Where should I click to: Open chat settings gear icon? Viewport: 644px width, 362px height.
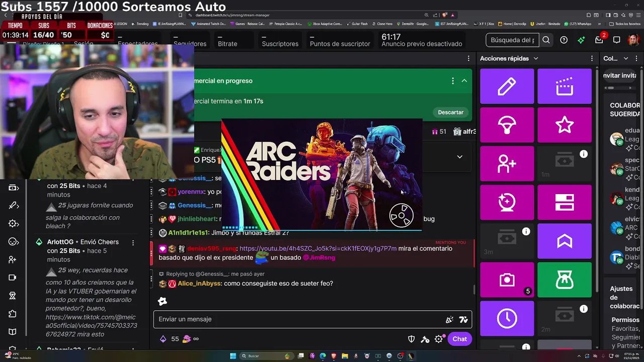(439, 339)
